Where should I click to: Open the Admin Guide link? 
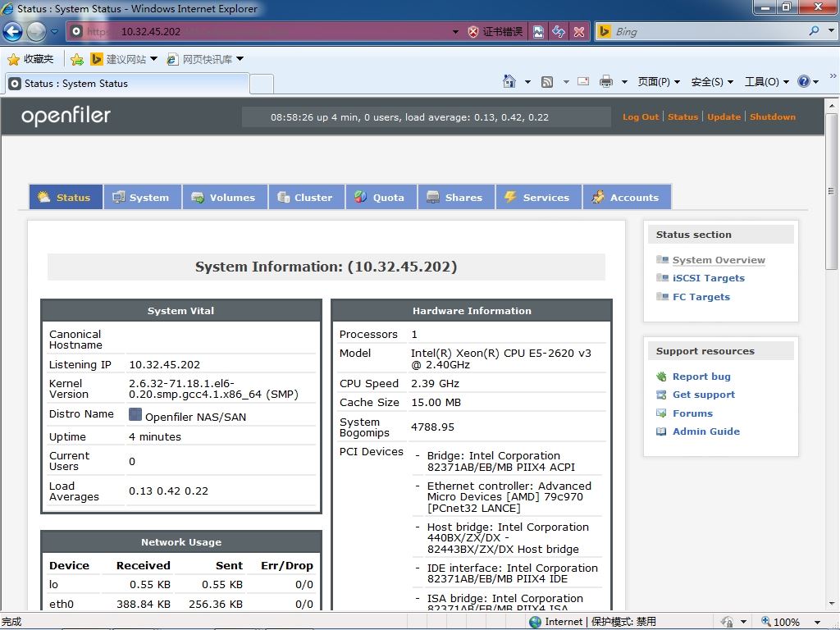point(706,431)
